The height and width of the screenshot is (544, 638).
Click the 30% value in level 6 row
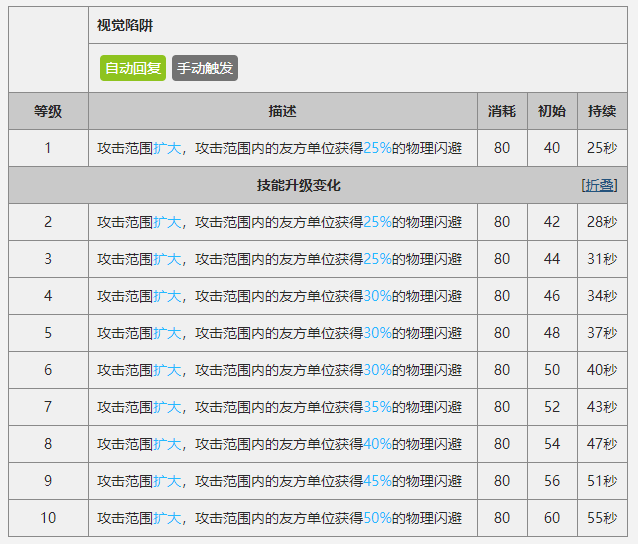pos(377,370)
